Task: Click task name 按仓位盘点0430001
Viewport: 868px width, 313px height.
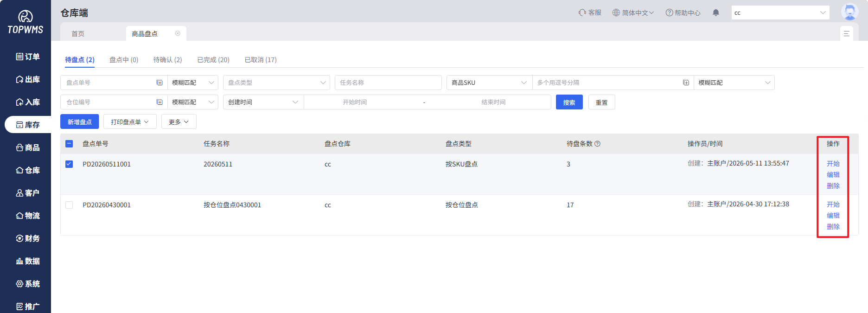Action: tap(232, 205)
